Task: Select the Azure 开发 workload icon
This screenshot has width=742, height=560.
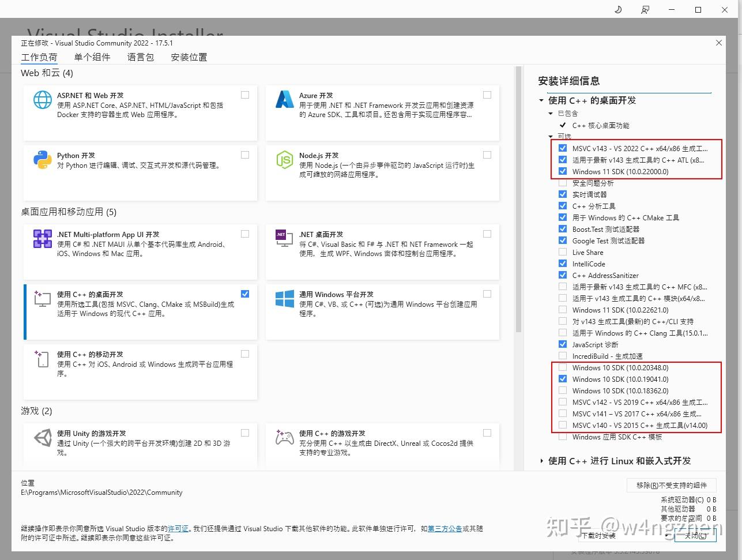Action: coord(284,100)
